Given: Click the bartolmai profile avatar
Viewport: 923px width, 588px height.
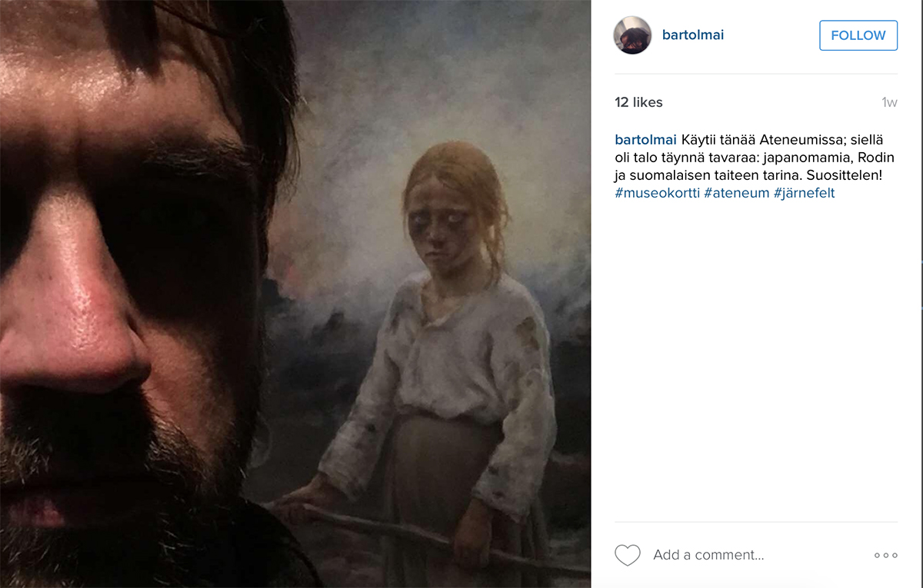Looking at the screenshot, I should (x=632, y=35).
